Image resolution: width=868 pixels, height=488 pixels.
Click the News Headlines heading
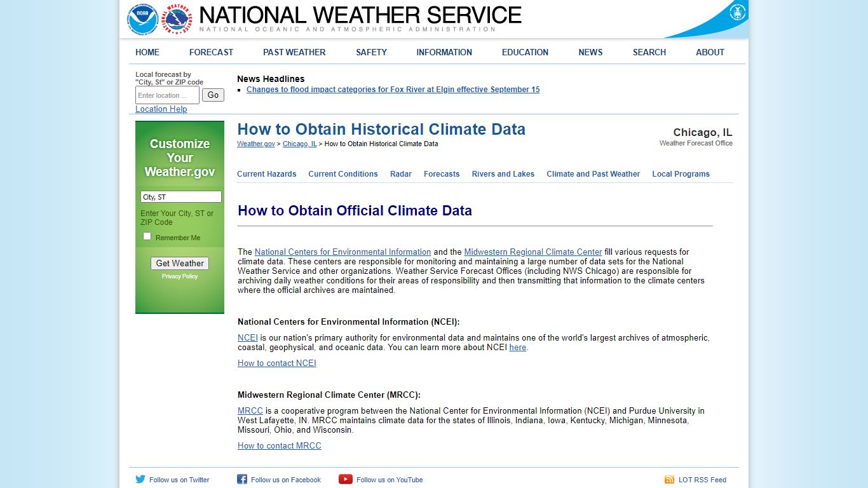[271, 79]
